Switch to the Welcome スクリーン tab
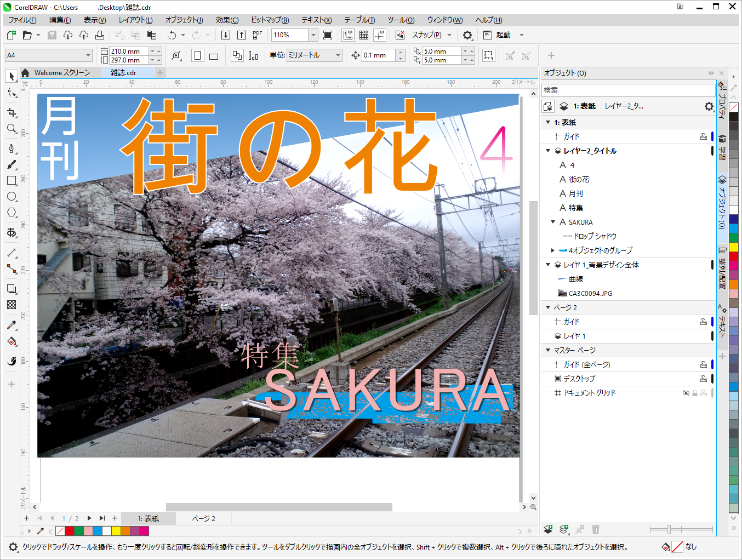742x560 pixels. click(x=61, y=73)
